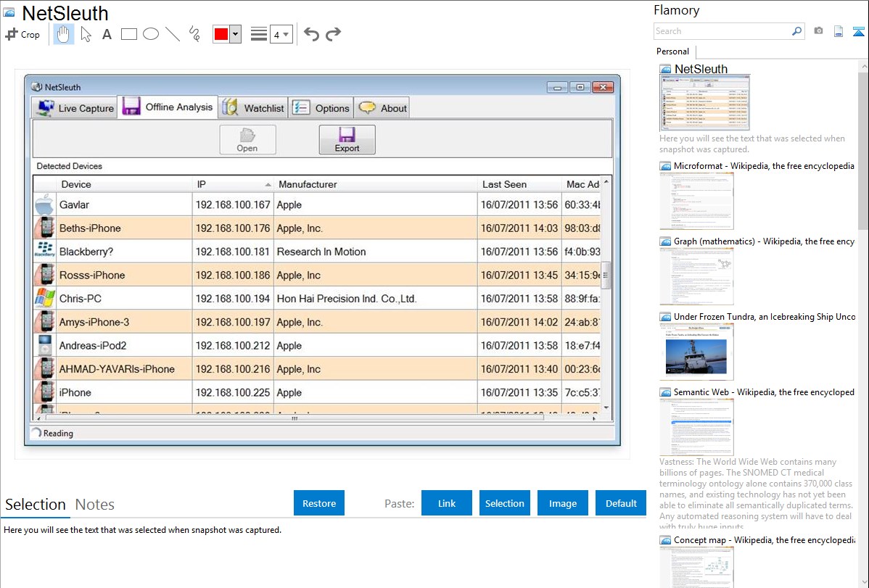Click the Paste Link button
This screenshot has height=588, width=869.
pos(447,503)
